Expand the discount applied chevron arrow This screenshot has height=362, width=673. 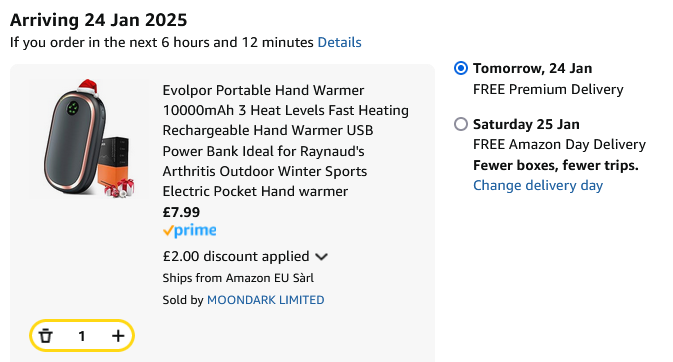point(321,257)
